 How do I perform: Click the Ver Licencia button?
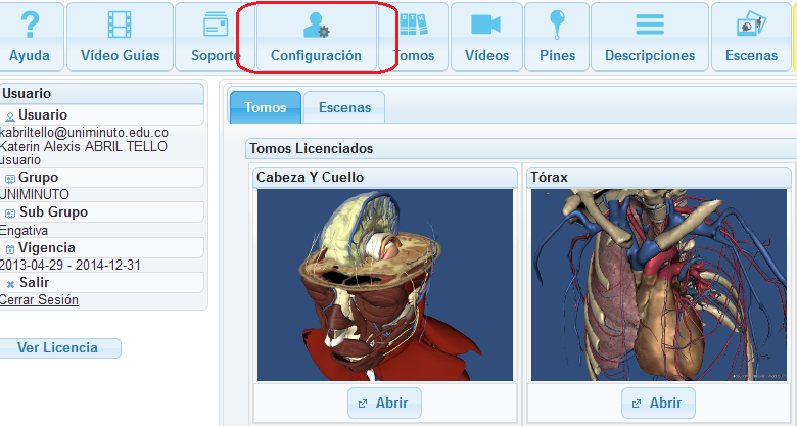tap(58, 348)
